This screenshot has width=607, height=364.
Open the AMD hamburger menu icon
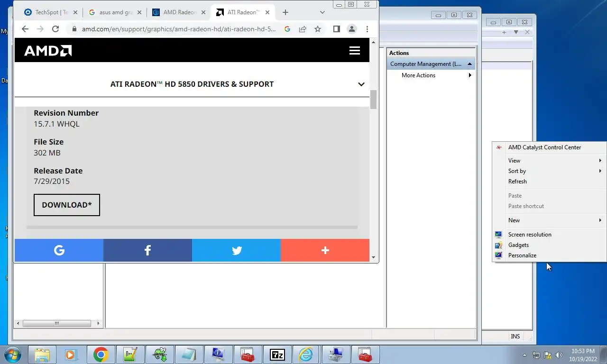[355, 50]
